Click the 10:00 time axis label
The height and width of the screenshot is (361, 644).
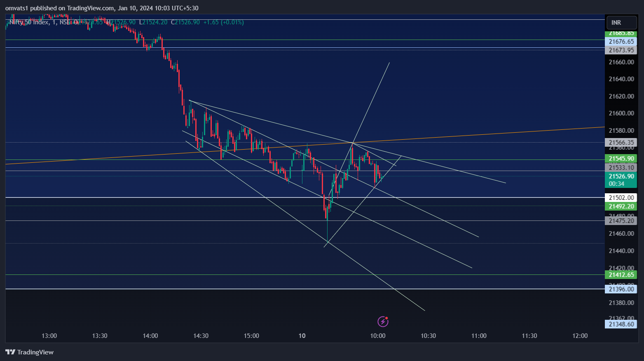click(x=378, y=336)
